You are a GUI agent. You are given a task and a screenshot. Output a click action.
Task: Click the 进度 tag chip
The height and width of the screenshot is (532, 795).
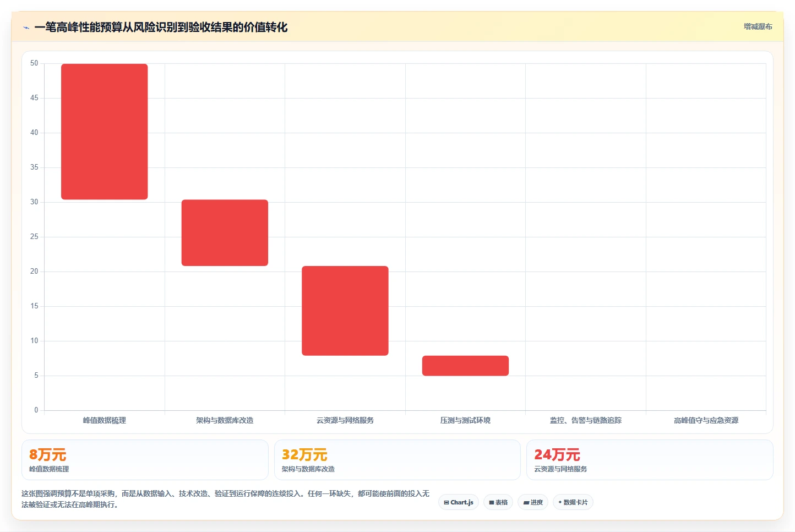coord(533,502)
